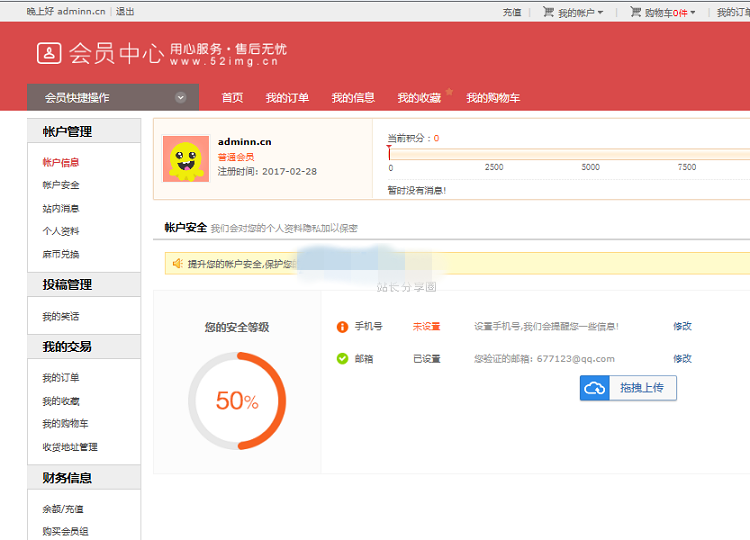Screen dimensions: 750x540
Task: Click the star badge next to 我的收藏
Action: click(449, 91)
